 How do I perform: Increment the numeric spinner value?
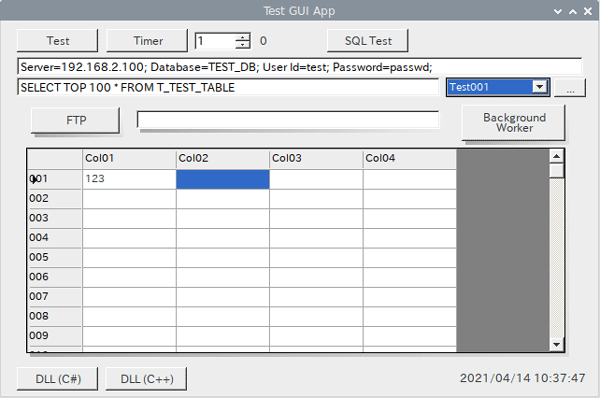[x=243, y=37]
